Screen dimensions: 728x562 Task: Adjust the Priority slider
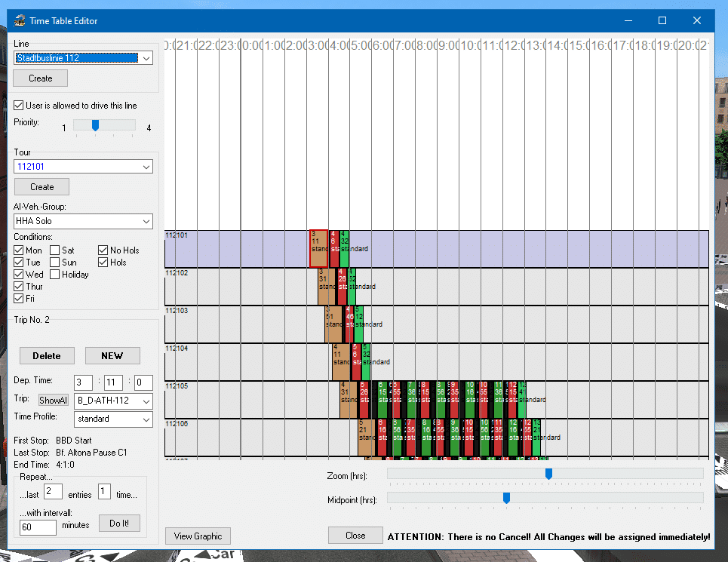(95, 125)
